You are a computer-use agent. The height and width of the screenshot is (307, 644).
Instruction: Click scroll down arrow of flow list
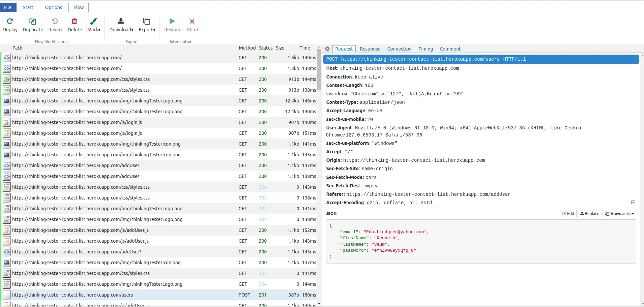click(319, 304)
